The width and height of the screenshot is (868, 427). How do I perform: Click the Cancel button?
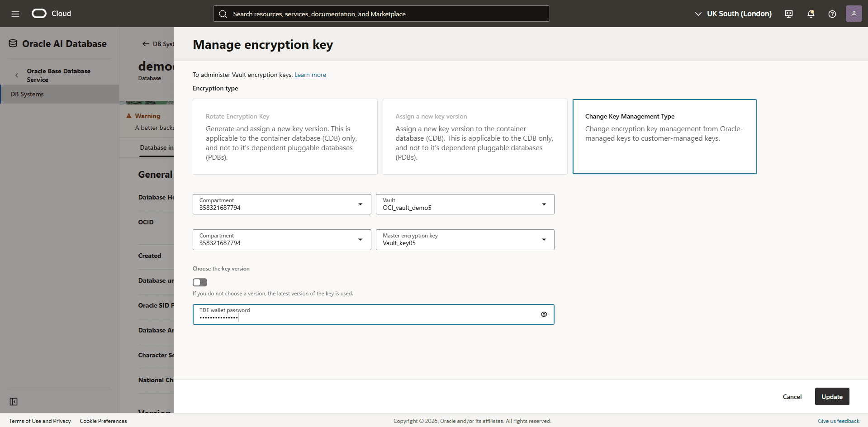click(792, 397)
